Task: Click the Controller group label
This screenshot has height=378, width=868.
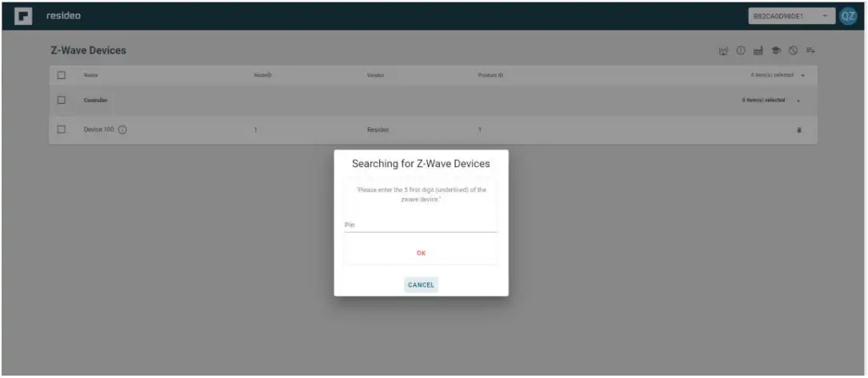Action: tap(96, 101)
